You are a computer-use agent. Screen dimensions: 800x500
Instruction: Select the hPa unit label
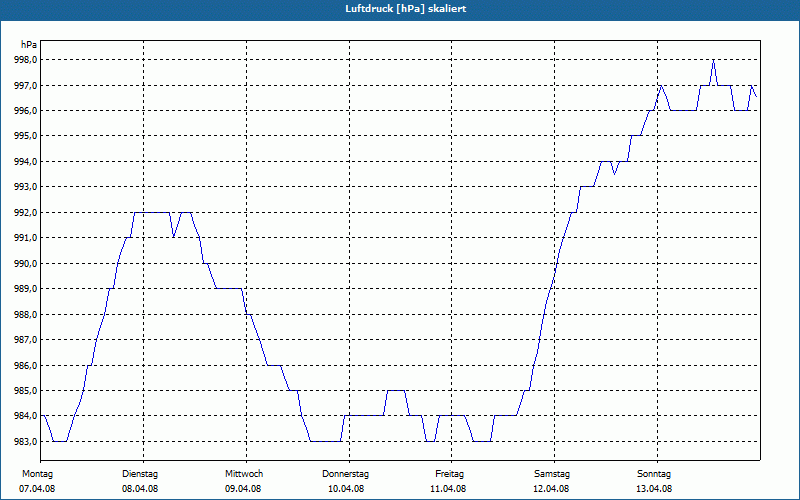coord(29,45)
